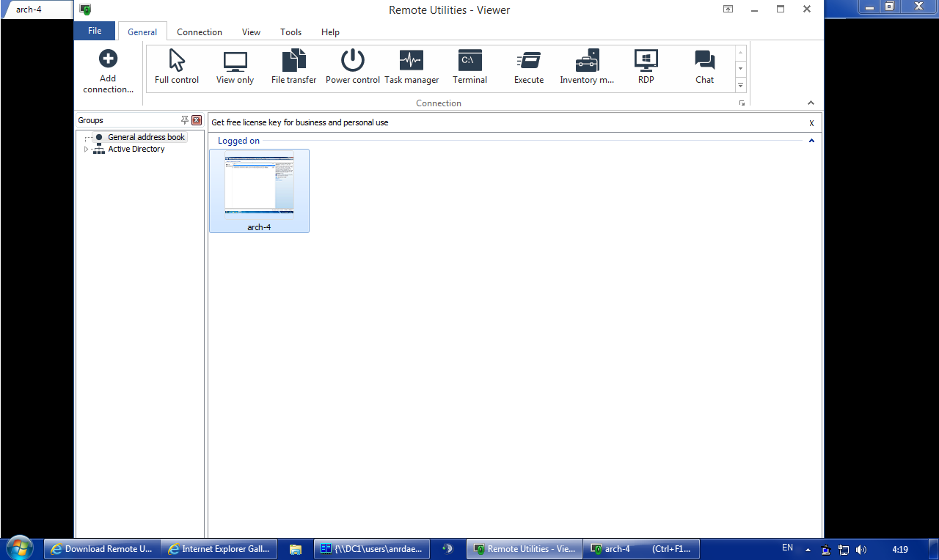Screen dimensions: 939x560
Task: Expand the full connection modes gallery
Action: pos(741,86)
